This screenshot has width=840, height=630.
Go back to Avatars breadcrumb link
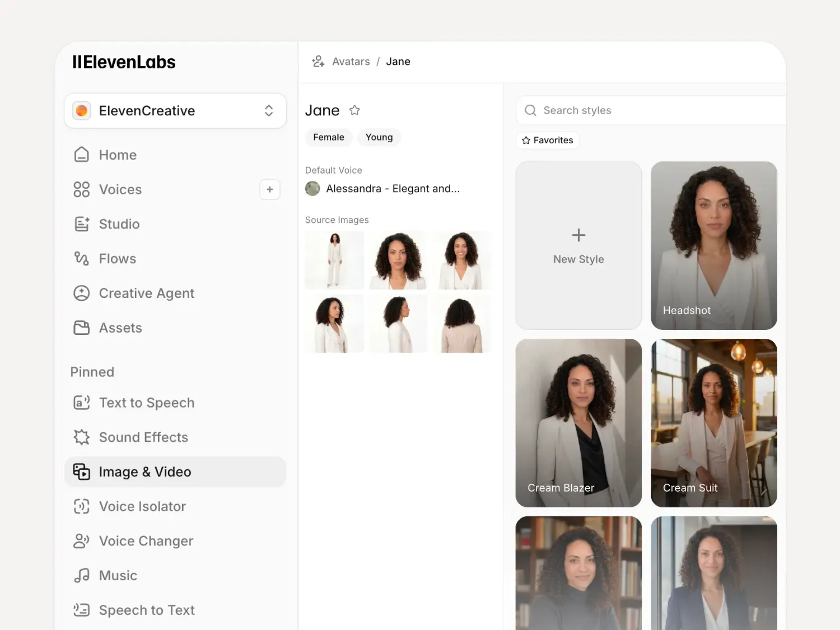click(351, 62)
